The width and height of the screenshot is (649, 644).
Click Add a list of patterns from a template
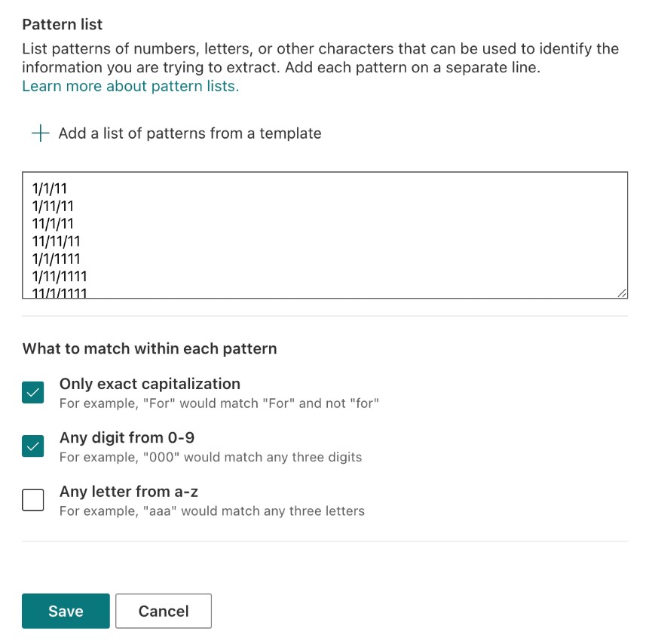click(188, 133)
